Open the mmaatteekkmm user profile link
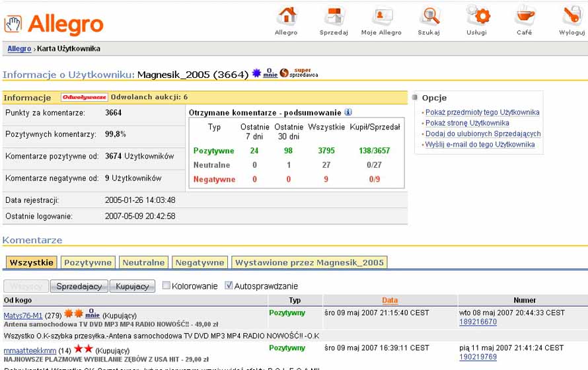This screenshot has height=370, width=588. (30, 351)
